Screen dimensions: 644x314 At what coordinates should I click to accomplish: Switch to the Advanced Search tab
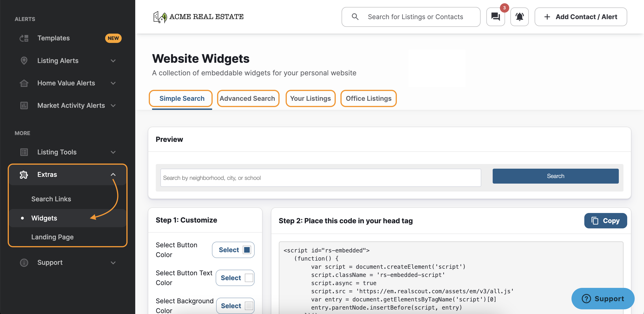[x=247, y=99]
